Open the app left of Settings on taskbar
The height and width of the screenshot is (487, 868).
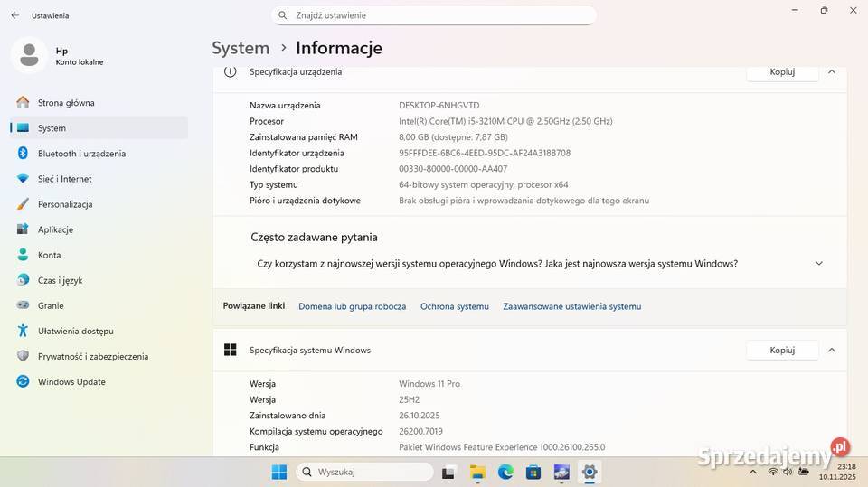pos(561,472)
